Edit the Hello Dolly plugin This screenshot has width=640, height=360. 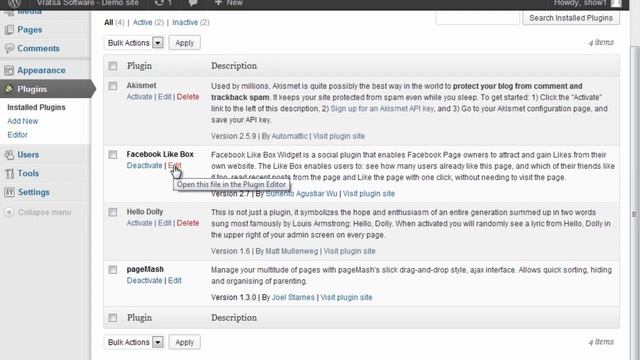164,223
